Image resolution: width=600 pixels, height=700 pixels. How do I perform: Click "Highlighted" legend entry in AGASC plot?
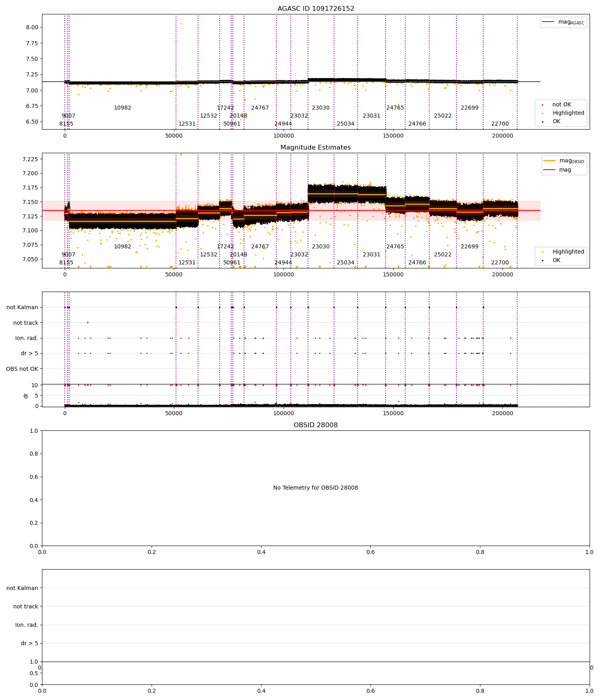coord(568,113)
